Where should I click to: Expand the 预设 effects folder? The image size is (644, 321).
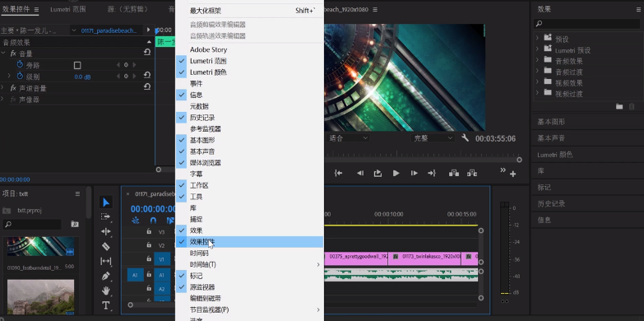[537, 38]
